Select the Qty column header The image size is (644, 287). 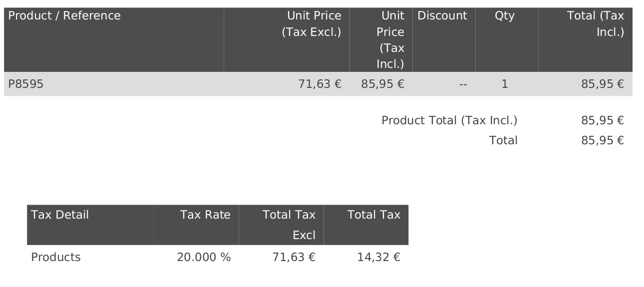click(x=504, y=16)
